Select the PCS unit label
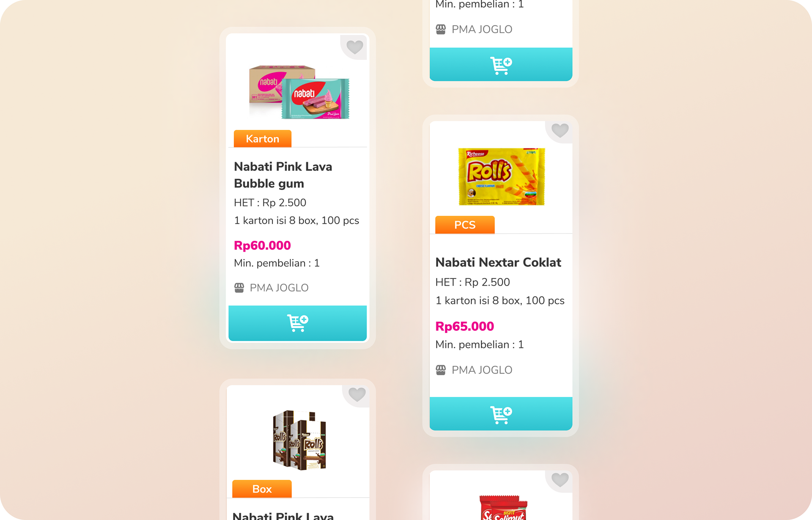 [x=465, y=225]
